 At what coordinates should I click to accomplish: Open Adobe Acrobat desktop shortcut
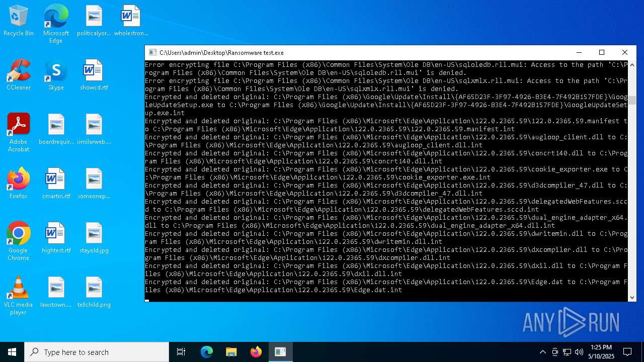[19, 133]
